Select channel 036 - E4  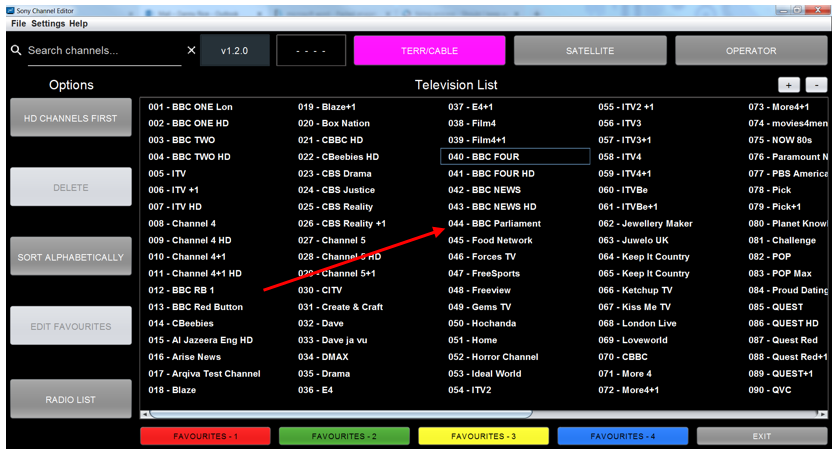[x=315, y=390]
